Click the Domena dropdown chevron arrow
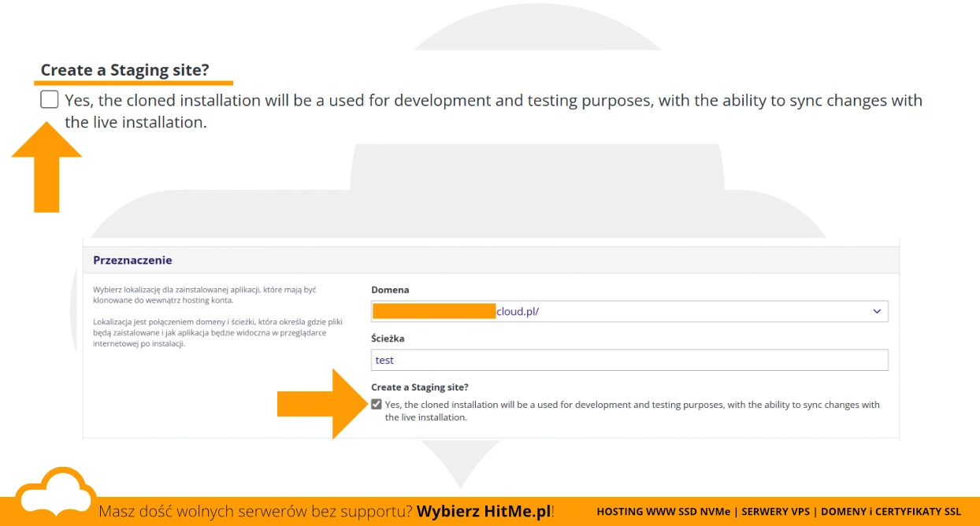 pyautogui.click(x=877, y=311)
